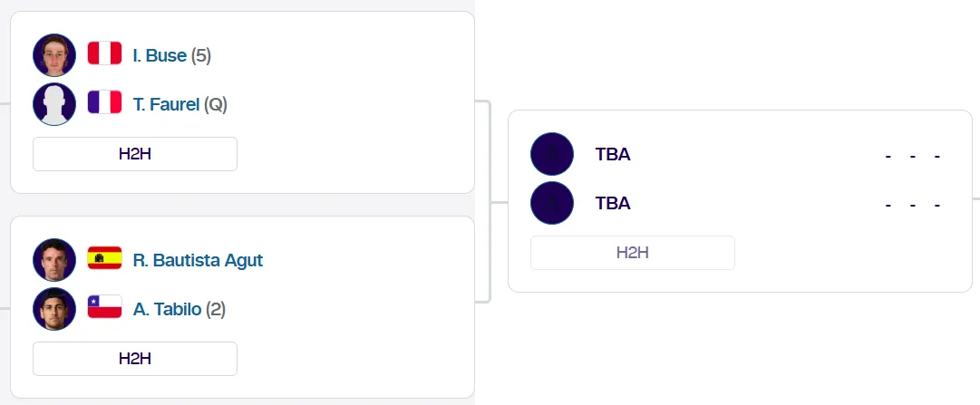
Task: Click the Spain flag beside Bautista Agut
Action: 104,259
